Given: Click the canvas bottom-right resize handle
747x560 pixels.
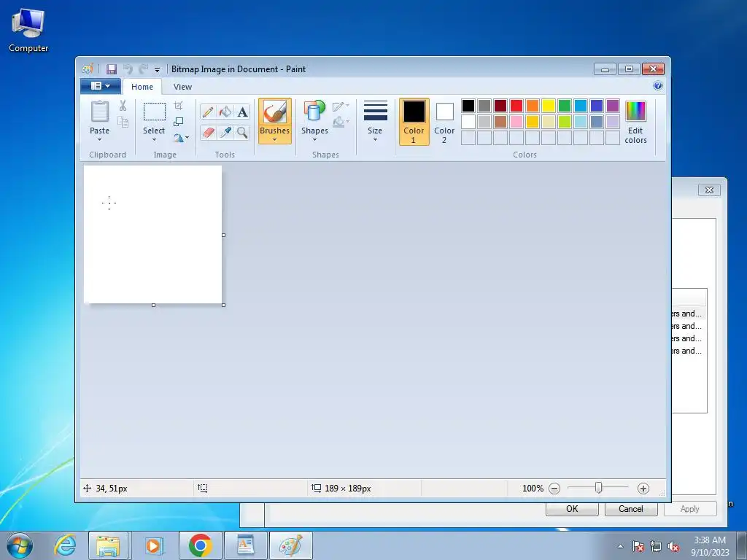Looking at the screenshot, I should (224, 306).
